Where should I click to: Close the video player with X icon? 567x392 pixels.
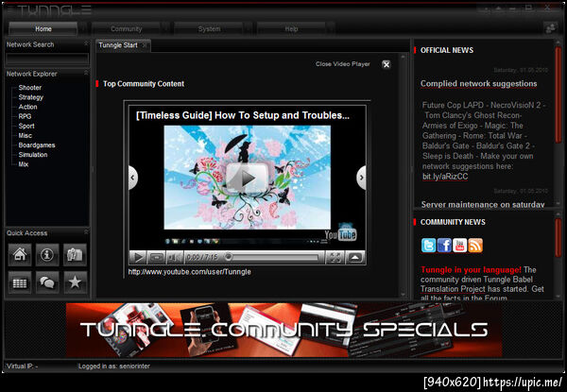click(x=387, y=64)
